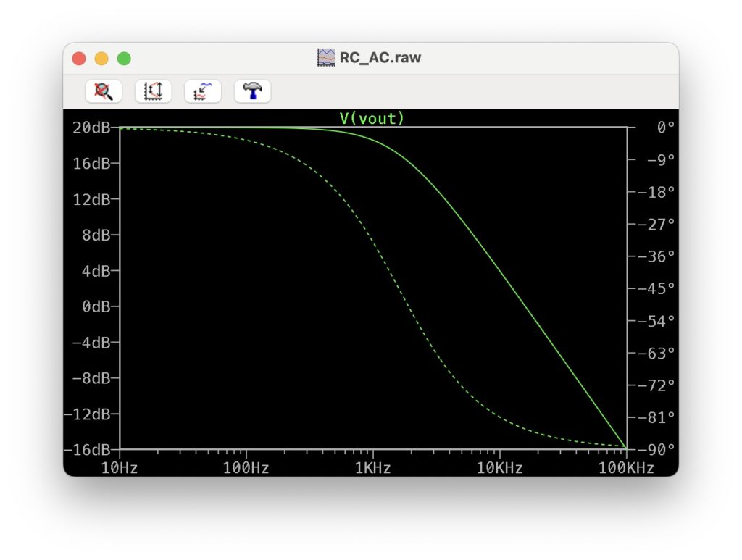Screen dimensions: 742x560
Task: Open the Pick Visible Traces tool
Action: (203, 91)
